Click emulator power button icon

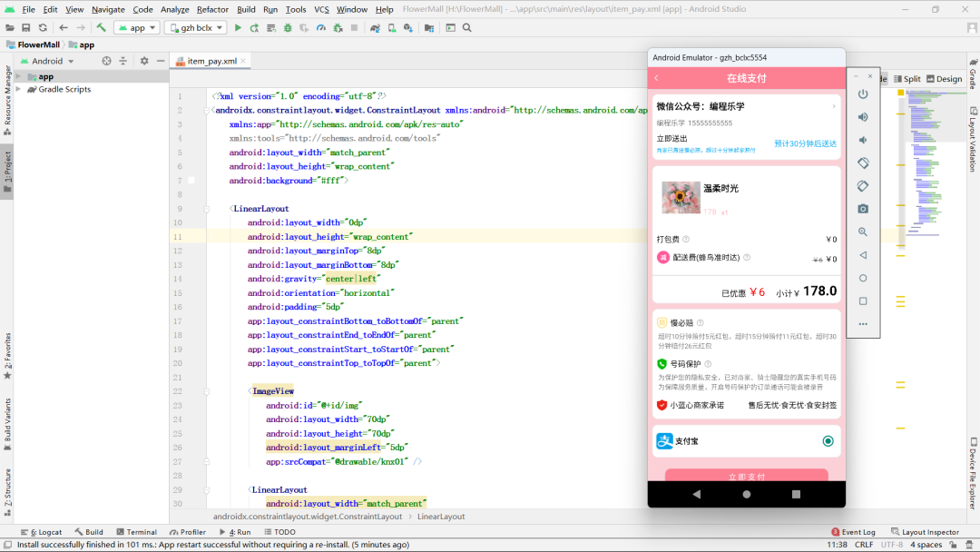[x=863, y=94]
